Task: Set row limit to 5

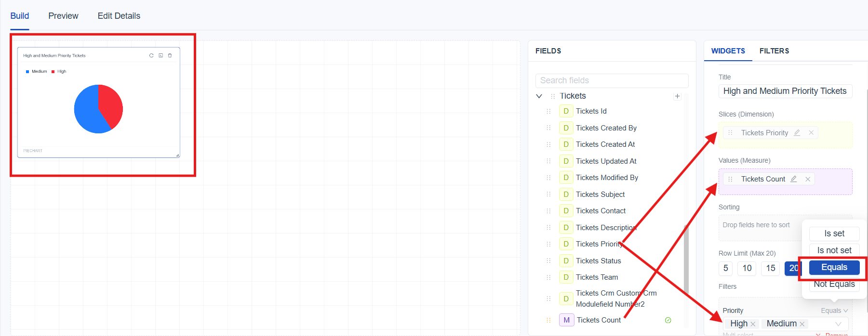Action: pyautogui.click(x=725, y=268)
